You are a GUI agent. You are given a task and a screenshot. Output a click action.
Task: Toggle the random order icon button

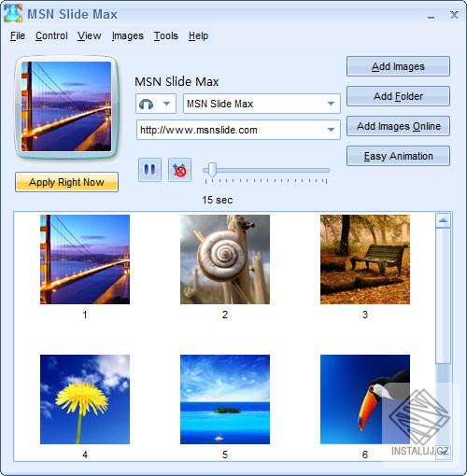[x=179, y=170]
